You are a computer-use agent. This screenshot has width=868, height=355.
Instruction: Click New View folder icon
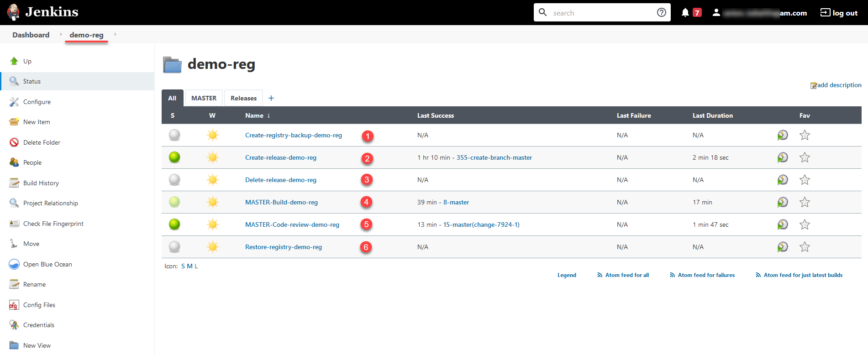[x=14, y=345]
